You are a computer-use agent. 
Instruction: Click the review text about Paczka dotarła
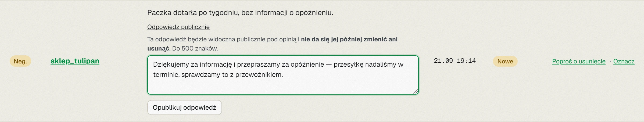point(240,13)
